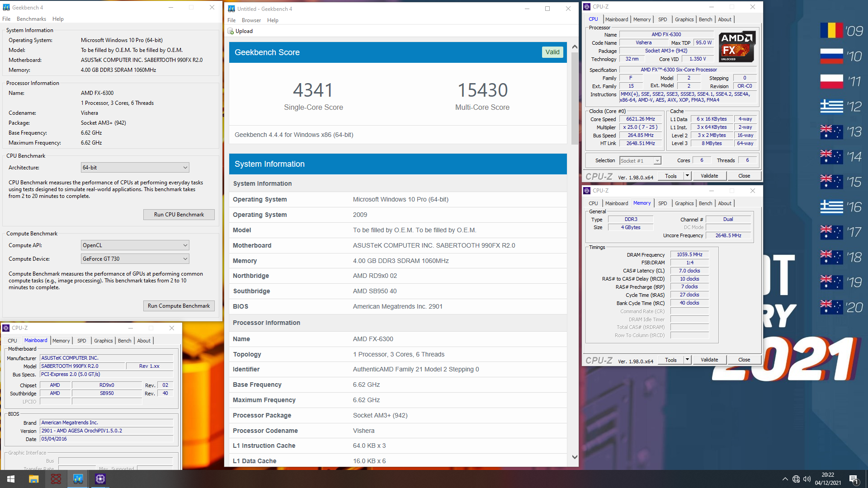868x488 pixels.
Task: Open File menu in Geekbench 4 window
Action: (6, 19)
